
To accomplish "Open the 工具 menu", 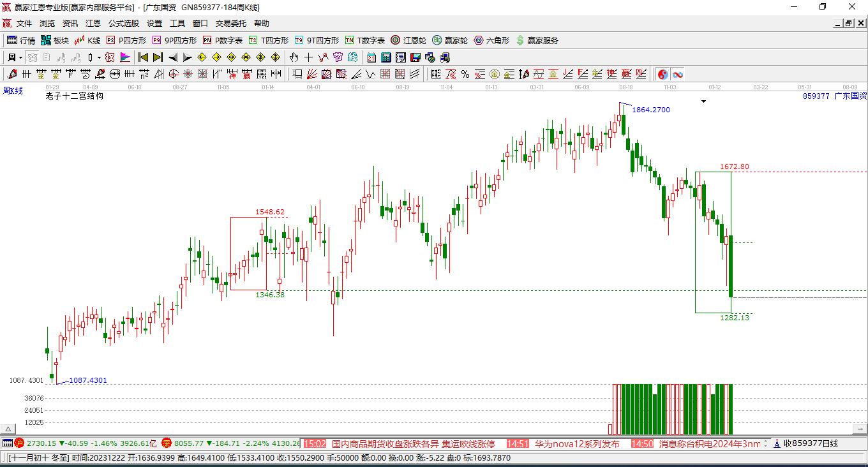I will coord(177,24).
